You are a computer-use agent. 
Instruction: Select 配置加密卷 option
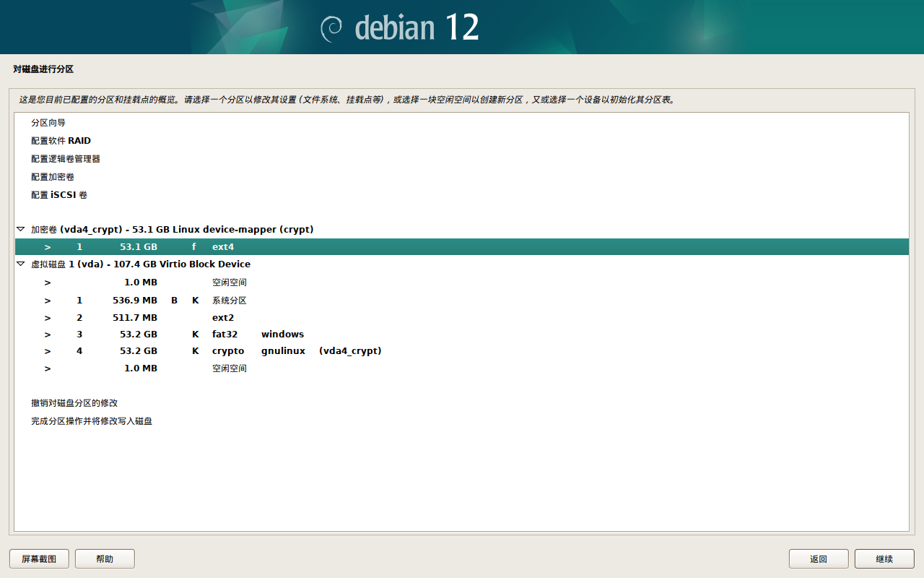point(461,177)
